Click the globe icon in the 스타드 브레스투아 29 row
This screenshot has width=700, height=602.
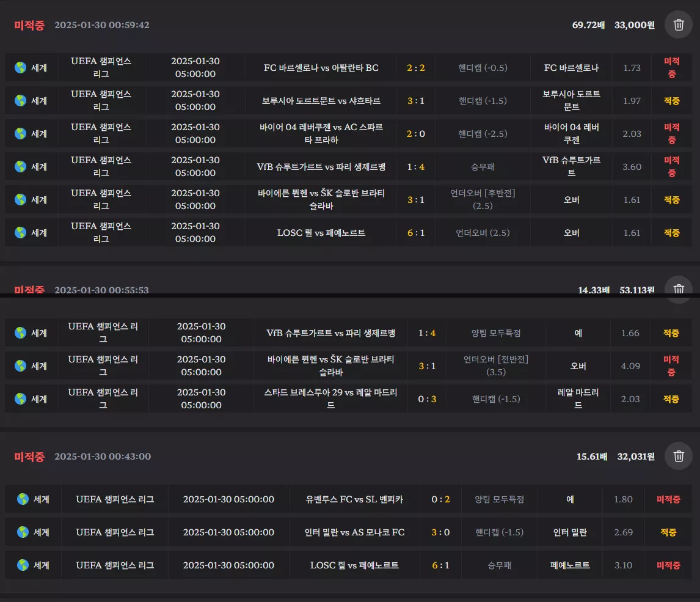click(x=20, y=399)
